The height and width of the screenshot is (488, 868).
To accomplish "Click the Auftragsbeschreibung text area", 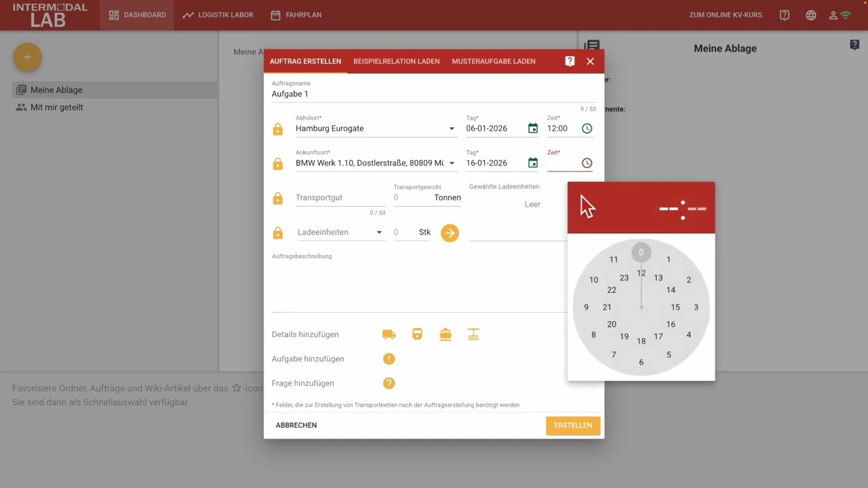I will (x=419, y=285).
